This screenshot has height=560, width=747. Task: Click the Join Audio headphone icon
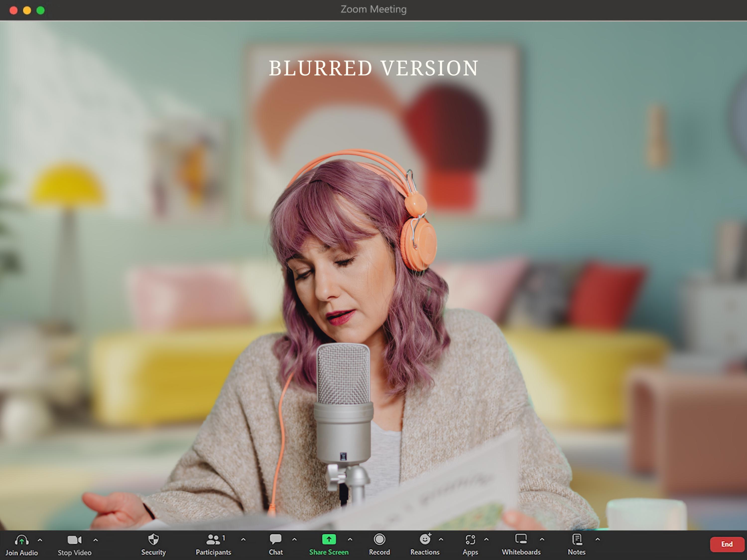(x=22, y=540)
